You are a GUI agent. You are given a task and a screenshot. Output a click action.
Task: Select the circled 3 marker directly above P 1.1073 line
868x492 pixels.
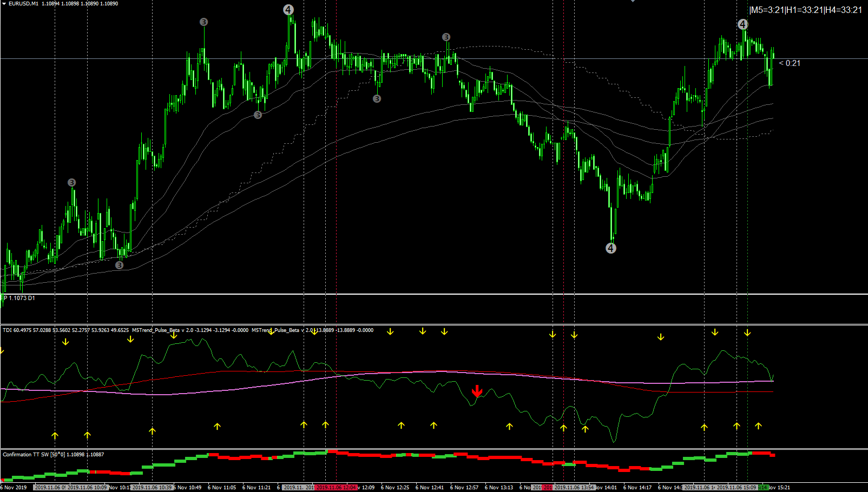(120, 265)
